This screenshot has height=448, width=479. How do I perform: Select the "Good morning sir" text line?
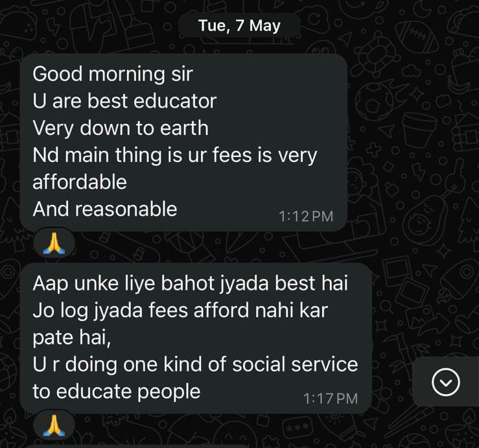(x=112, y=75)
